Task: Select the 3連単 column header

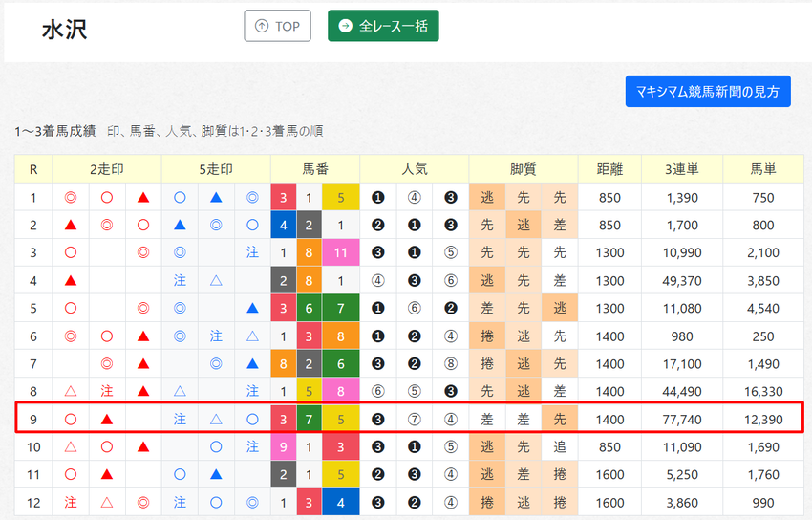Action: [682, 169]
